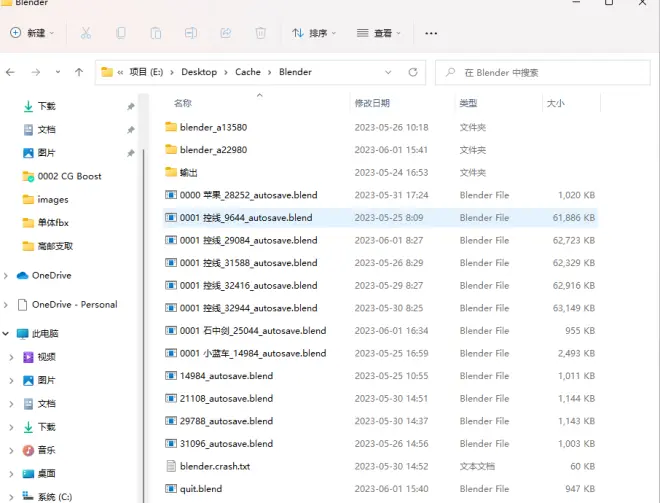Image resolution: width=660 pixels, height=503 pixels.
Task: Select 14984_autosave.blend file
Action: pyautogui.click(x=381, y=376)
